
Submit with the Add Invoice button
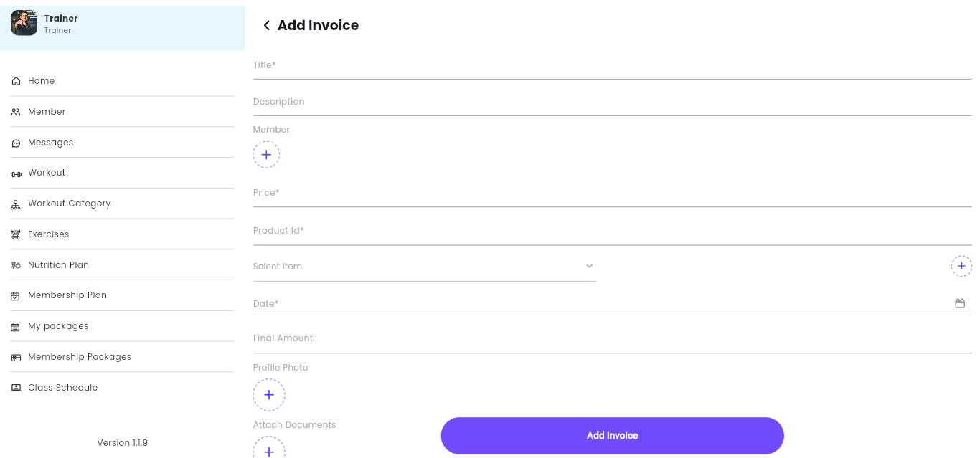tap(612, 436)
